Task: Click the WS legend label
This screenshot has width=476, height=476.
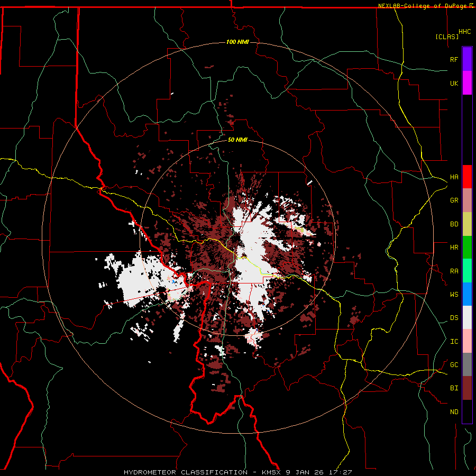Action: [x=454, y=295]
